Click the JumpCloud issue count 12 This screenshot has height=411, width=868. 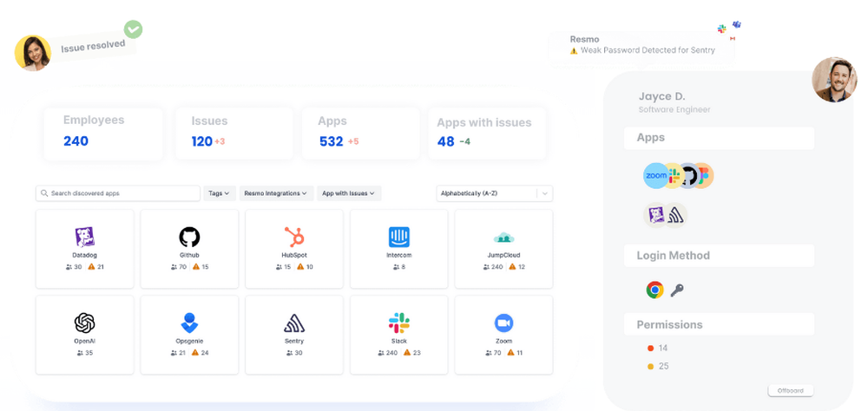pos(522,266)
